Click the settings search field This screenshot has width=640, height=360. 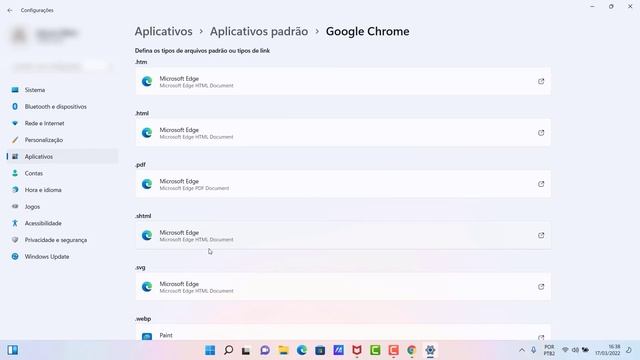pyautogui.click(x=61, y=66)
